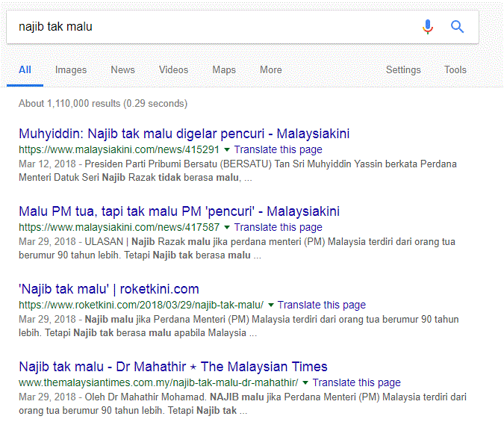
Task: Translate the malaysiakini.com/news/417587 page
Action: pyautogui.click(x=278, y=228)
